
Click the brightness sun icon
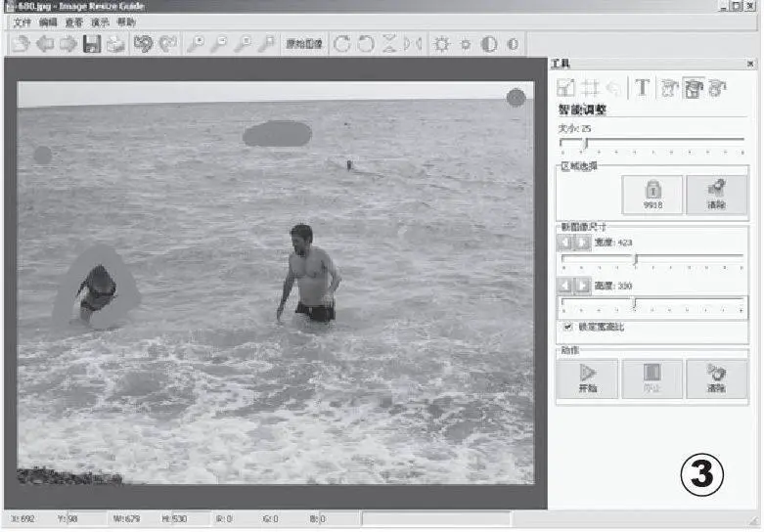(x=442, y=44)
